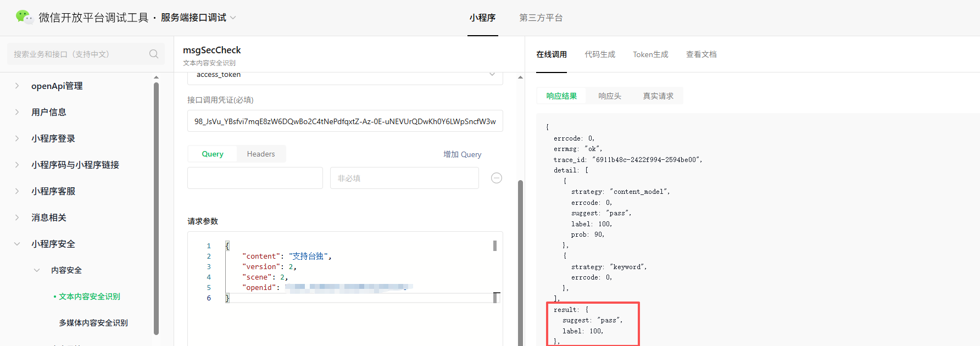Click strategy "keyword" in response
980x346 pixels.
[609, 267]
